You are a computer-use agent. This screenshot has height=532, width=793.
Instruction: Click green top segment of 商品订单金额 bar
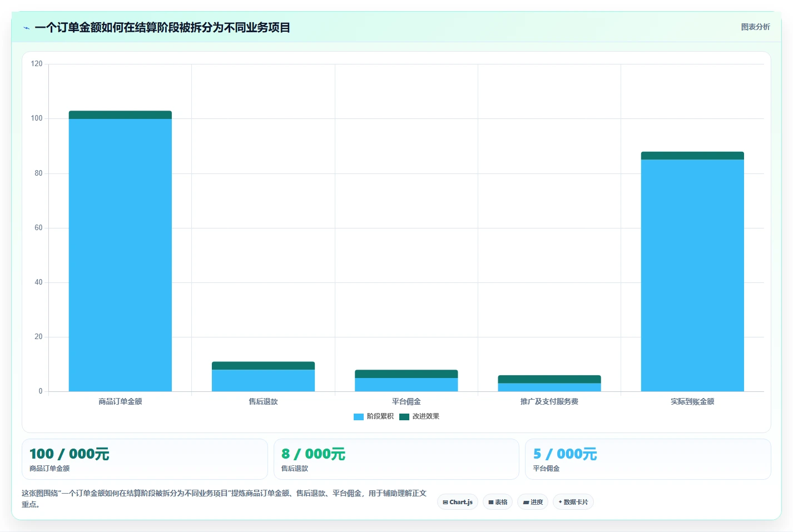(x=120, y=115)
